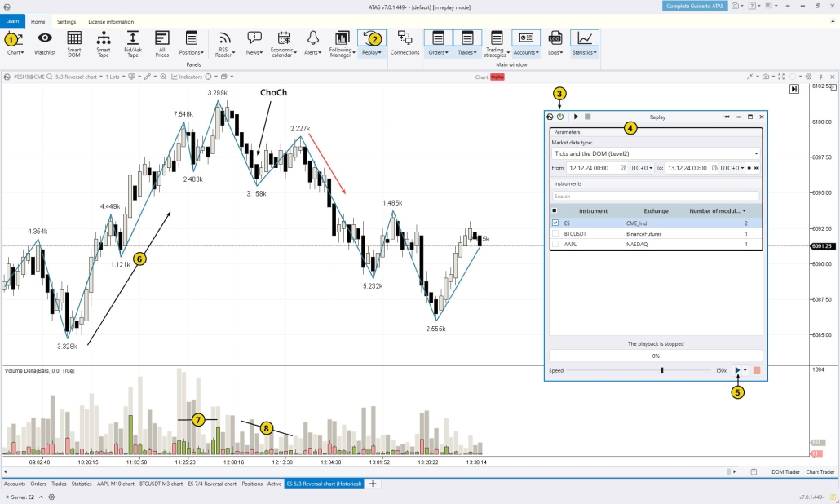Image resolution: width=840 pixels, height=504 pixels.
Task: Switch to the Settings ribbon tab
Action: 66,21
